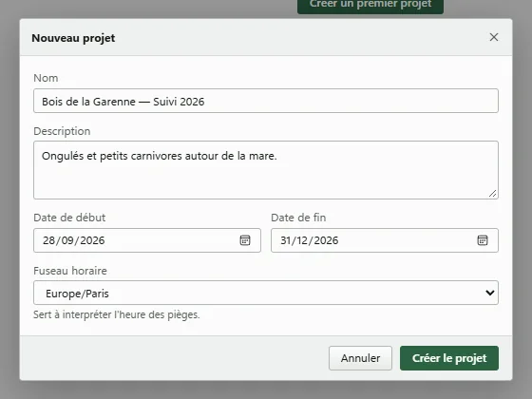Click Créer le projet button

[449, 358]
